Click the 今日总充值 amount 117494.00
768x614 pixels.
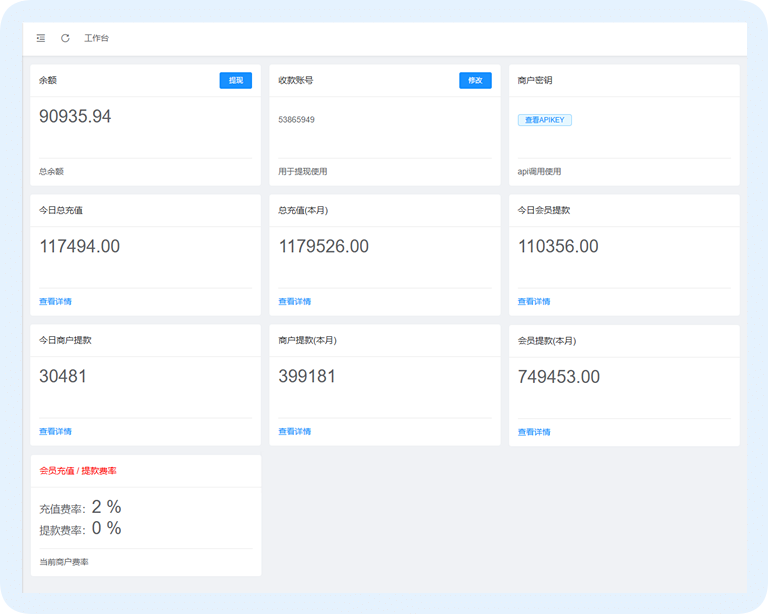coord(79,246)
